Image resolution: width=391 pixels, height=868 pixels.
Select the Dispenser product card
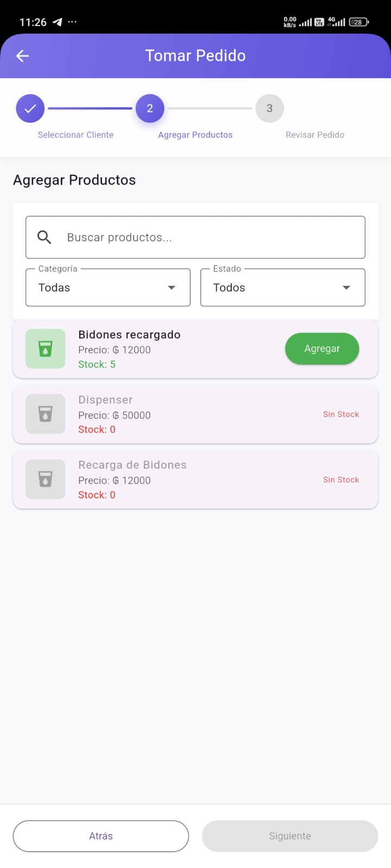click(x=195, y=414)
